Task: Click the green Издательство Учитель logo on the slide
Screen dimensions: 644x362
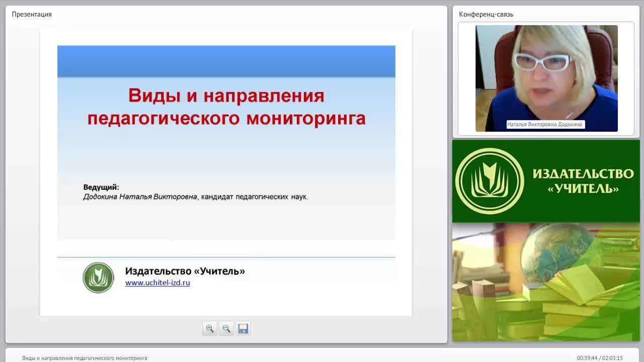Action: pos(99,278)
